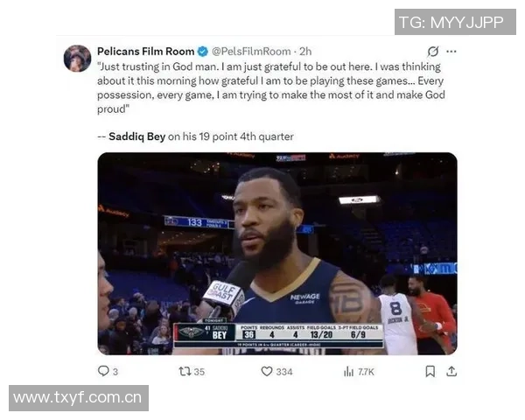This screenshot has height=420, width=525.
Task: Bookmark the tweet using bookmark icon
Action: 430,371
